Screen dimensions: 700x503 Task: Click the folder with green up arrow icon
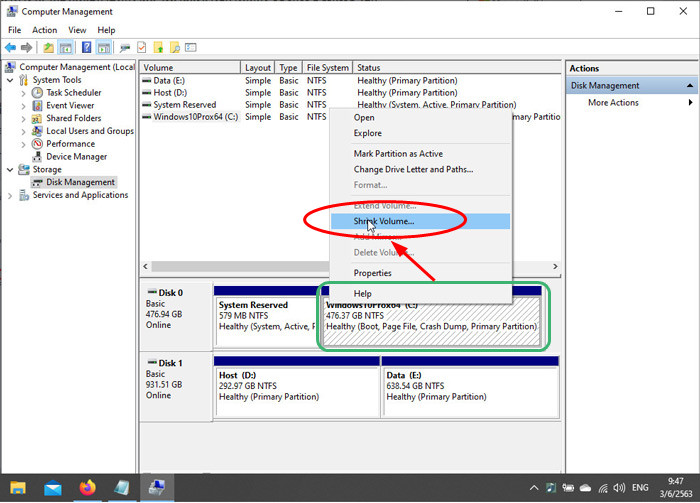158,47
